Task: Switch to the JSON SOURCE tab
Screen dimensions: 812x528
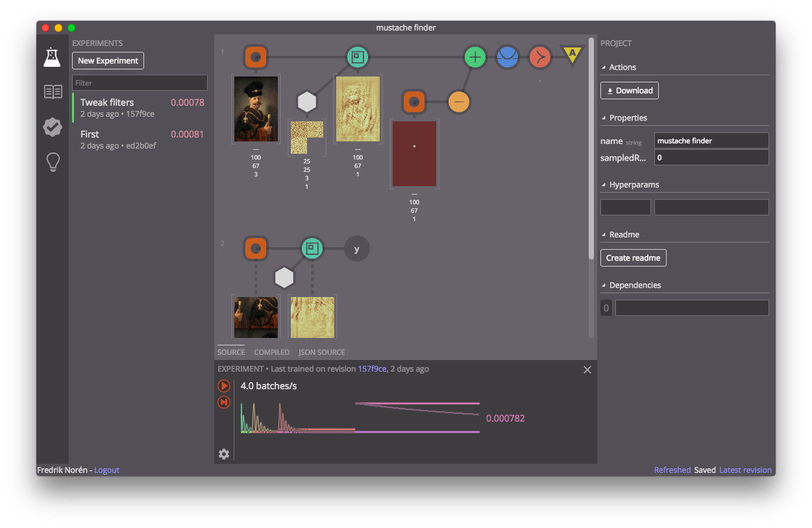Action: (x=322, y=352)
